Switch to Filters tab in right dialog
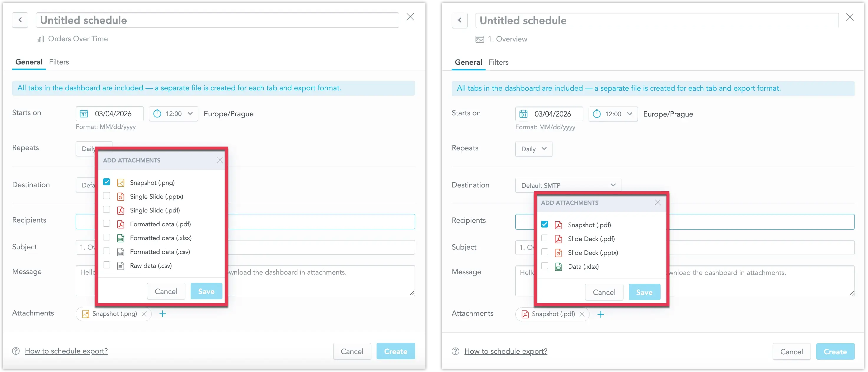This screenshot has width=868, height=372. [498, 62]
